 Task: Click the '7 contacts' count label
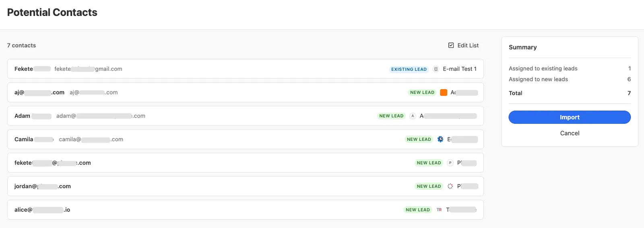point(21,45)
